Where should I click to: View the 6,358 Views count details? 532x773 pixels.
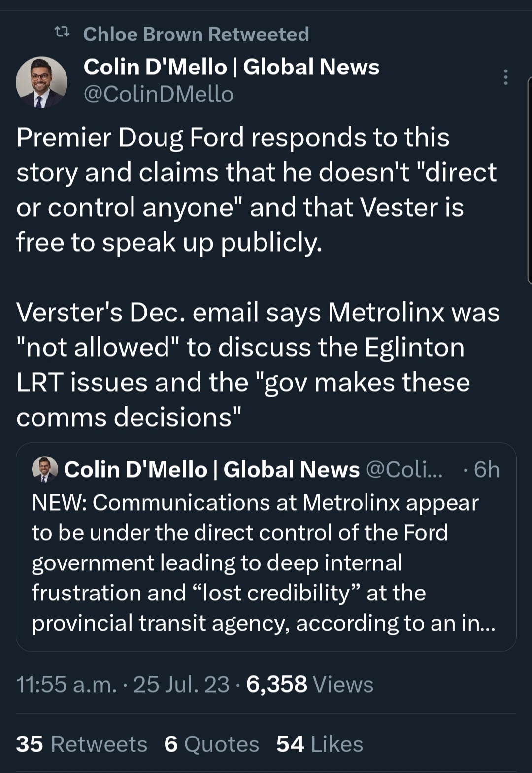pos(309,684)
